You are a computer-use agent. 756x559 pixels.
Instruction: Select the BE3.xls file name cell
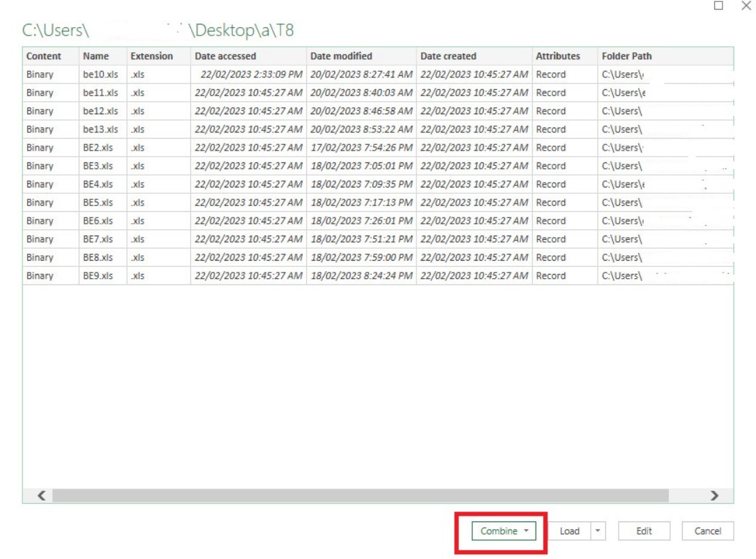point(103,166)
